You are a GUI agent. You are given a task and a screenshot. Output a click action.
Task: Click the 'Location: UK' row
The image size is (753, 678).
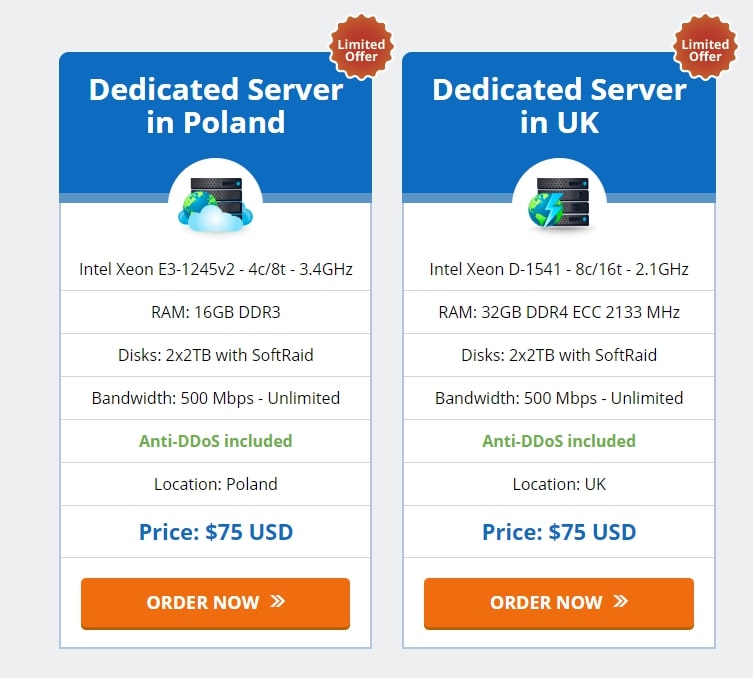[559, 484]
